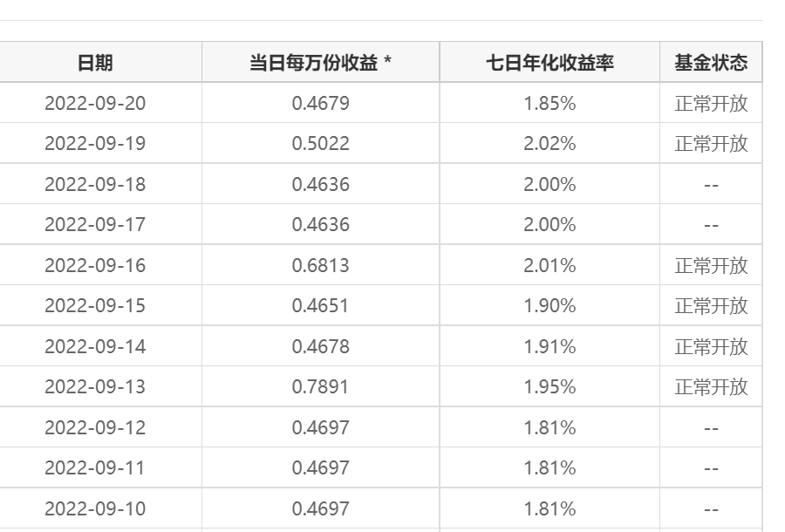Click the 0.6813 income value

[320, 266]
